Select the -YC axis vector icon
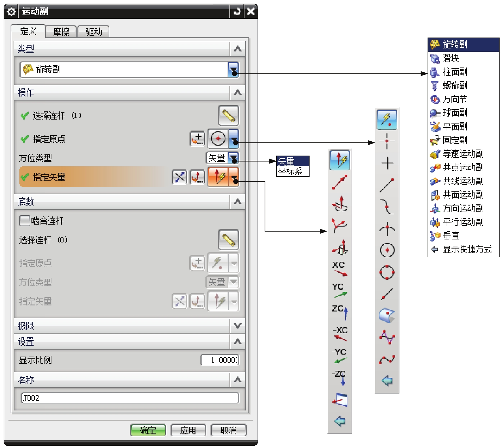 pos(340,356)
